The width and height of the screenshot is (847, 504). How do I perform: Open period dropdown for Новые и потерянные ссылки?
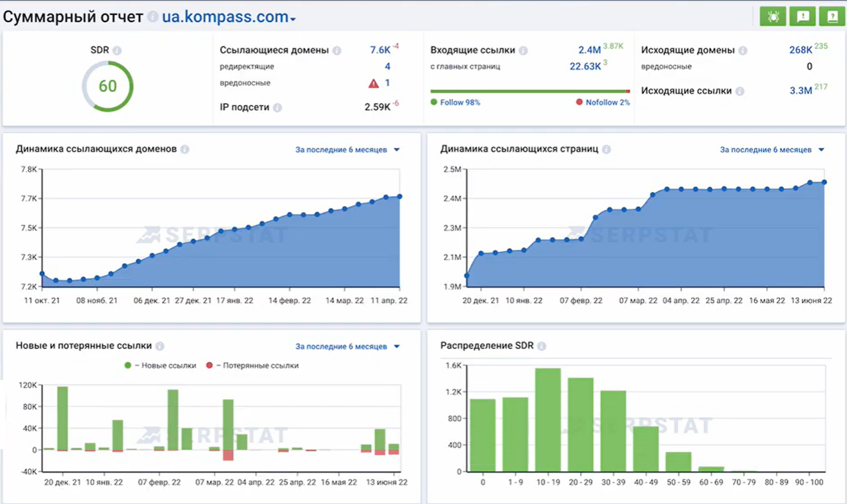[x=347, y=347]
